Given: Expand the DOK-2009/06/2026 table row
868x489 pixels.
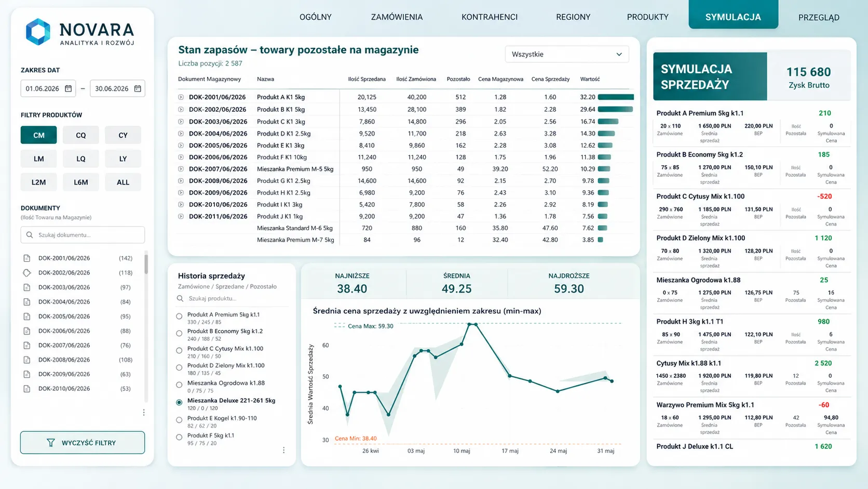Looking at the screenshot, I should pos(181,193).
